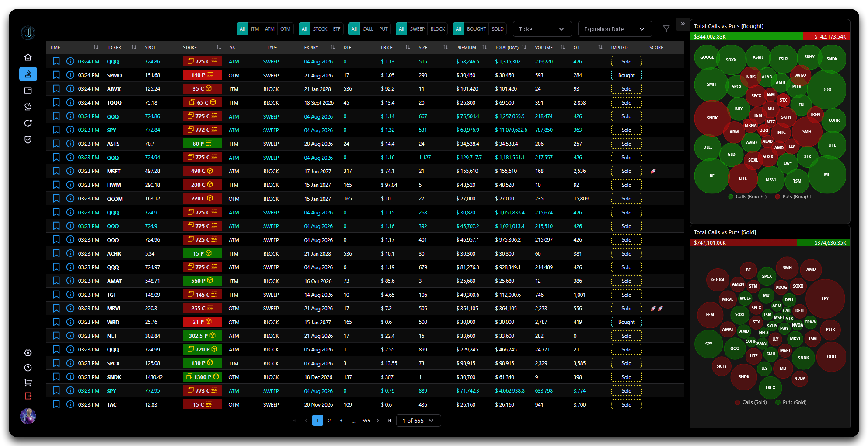Toggle Calls (Bought) legend entry
Image resolution: width=868 pixels, height=446 pixels.
click(748, 197)
